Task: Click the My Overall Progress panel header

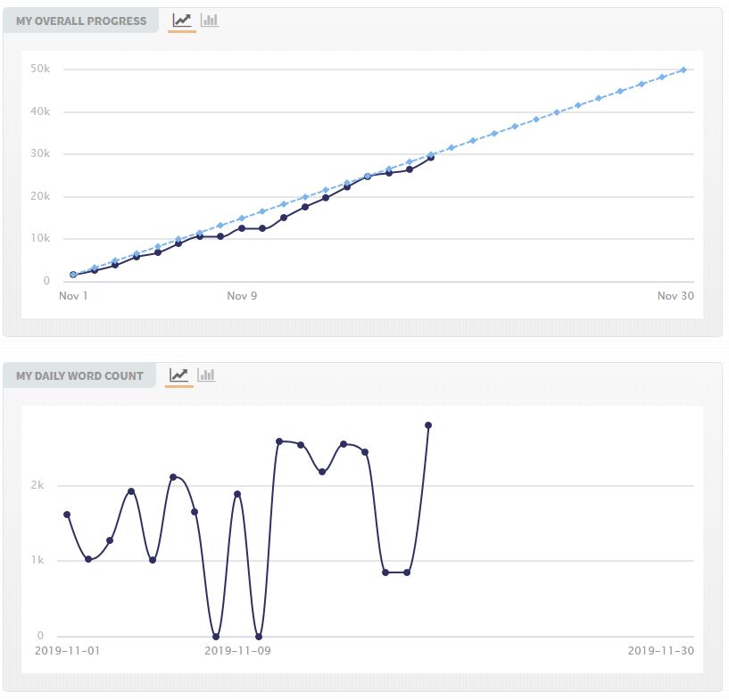Action: pyautogui.click(x=81, y=21)
